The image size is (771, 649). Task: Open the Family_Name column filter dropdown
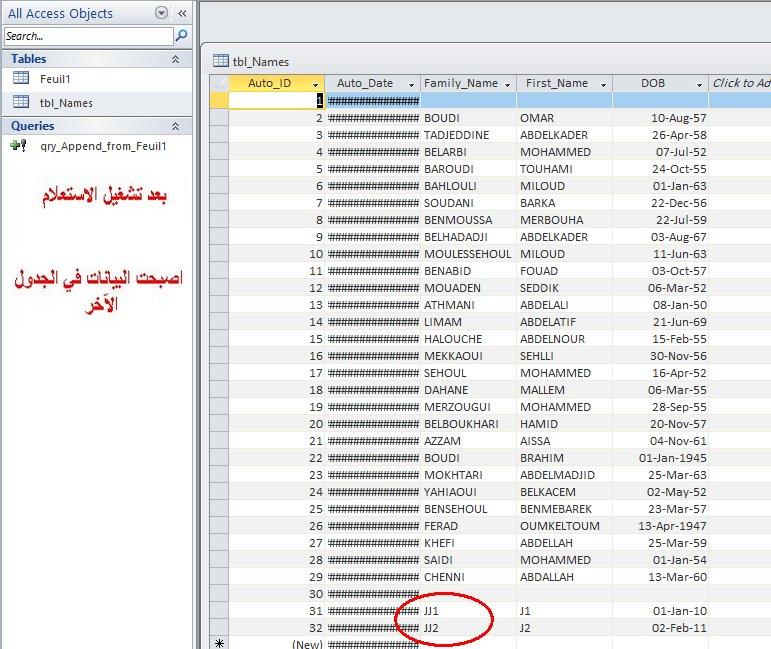click(x=507, y=85)
